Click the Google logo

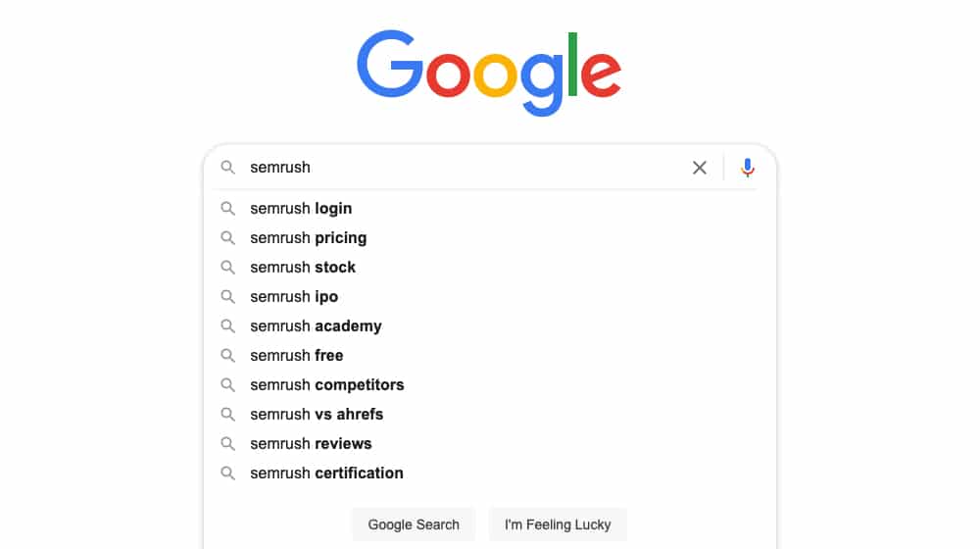[489, 72]
